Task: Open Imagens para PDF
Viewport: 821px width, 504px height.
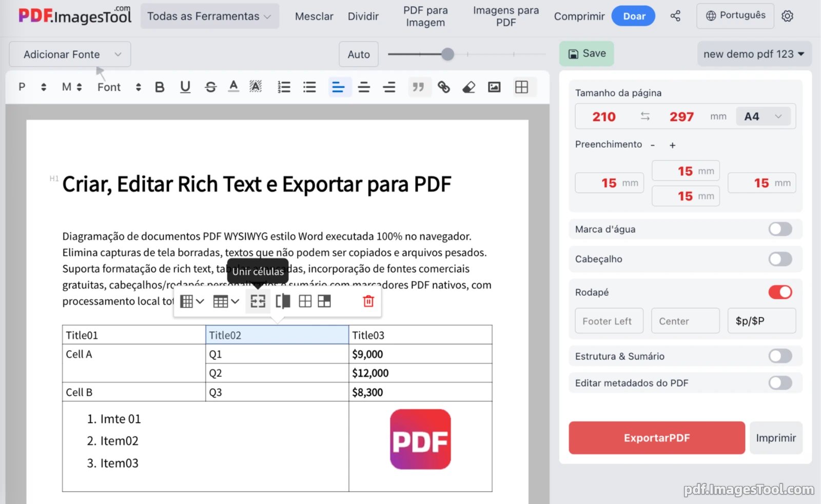Action: (x=506, y=16)
